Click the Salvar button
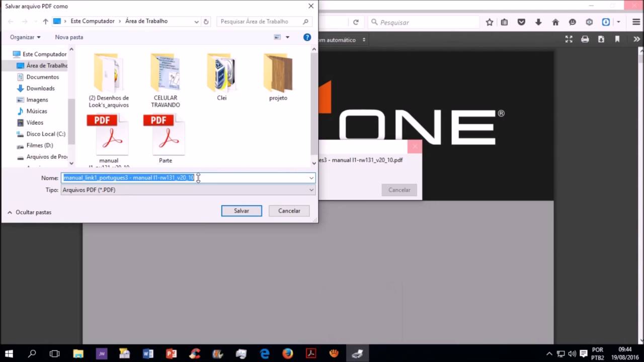Image resolution: width=644 pixels, height=362 pixels. tap(242, 211)
